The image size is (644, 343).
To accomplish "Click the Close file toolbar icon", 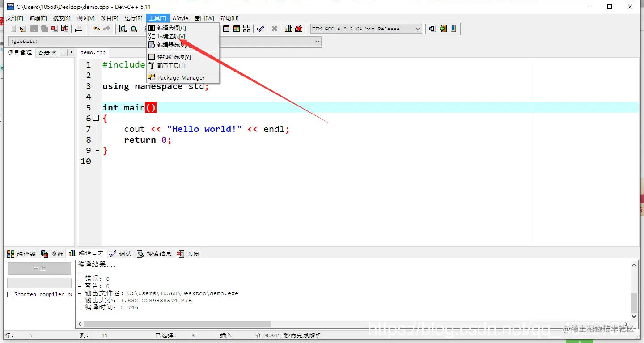I will (55, 29).
